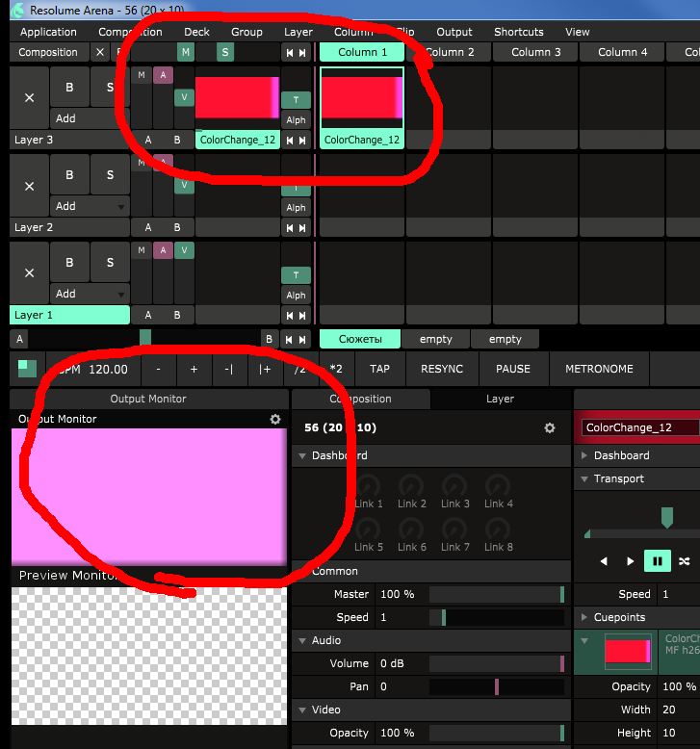Play the clip backwards in Transport
700x749 pixels.
(605, 560)
